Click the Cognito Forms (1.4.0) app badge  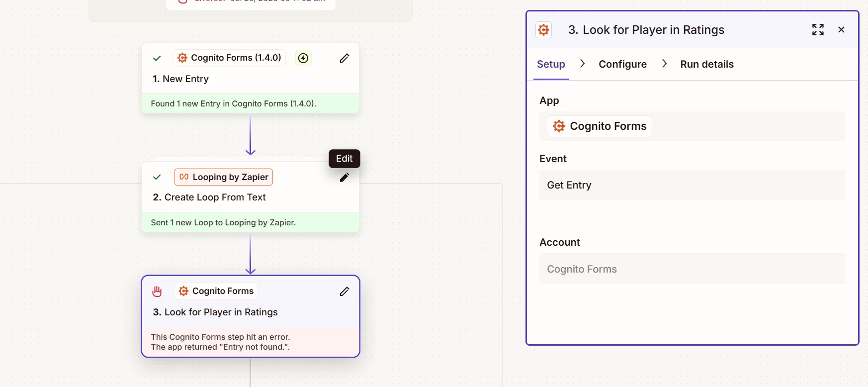(229, 58)
